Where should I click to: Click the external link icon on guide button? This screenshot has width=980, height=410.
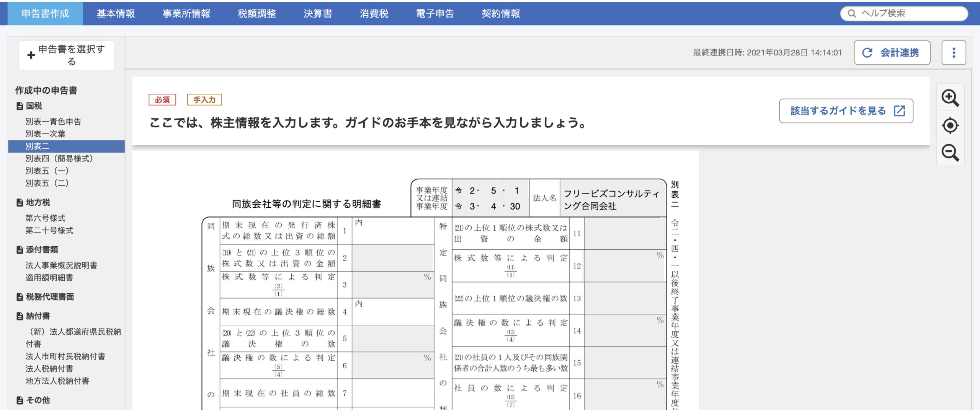[x=899, y=111]
